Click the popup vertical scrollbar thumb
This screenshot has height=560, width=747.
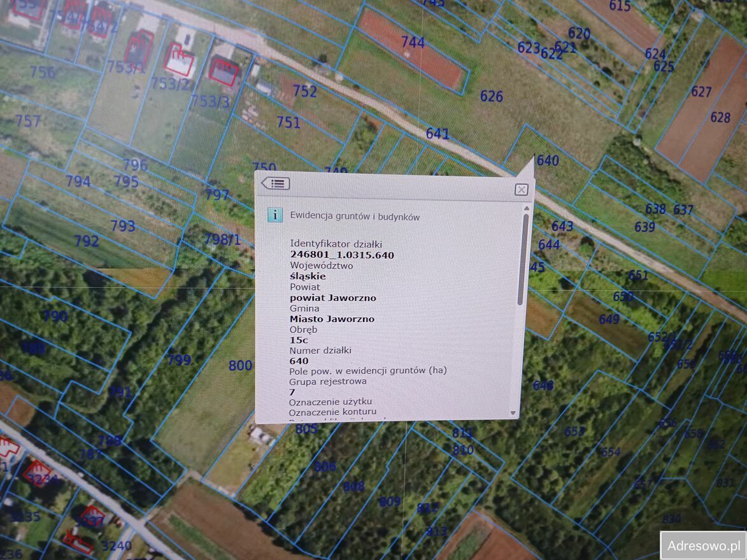pyautogui.click(x=523, y=260)
